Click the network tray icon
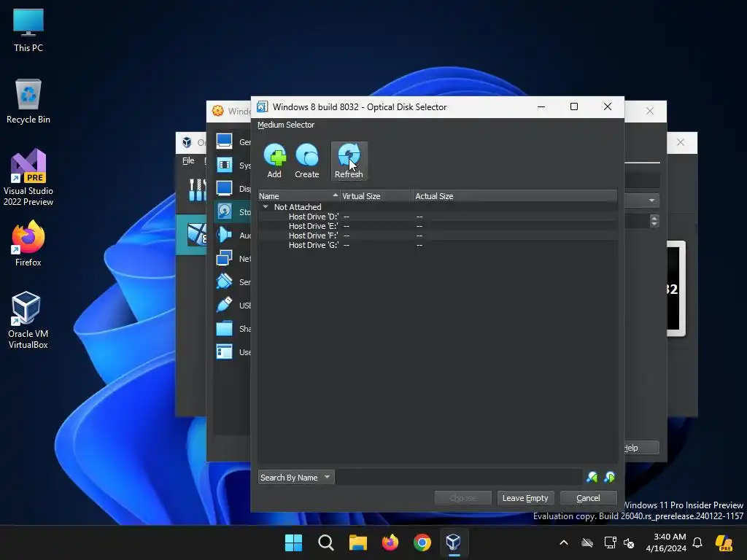Image resolution: width=747 pixels, height=560 pixels. point(611,542)
